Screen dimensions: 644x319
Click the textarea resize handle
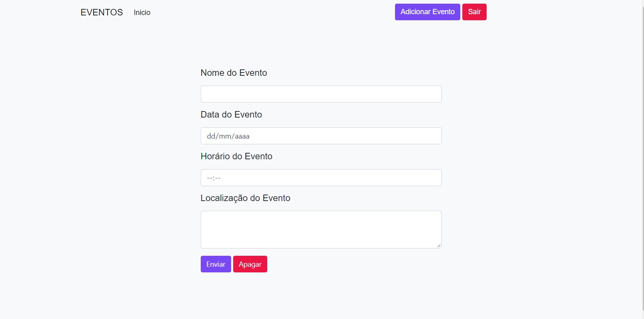tap(439, 245)
